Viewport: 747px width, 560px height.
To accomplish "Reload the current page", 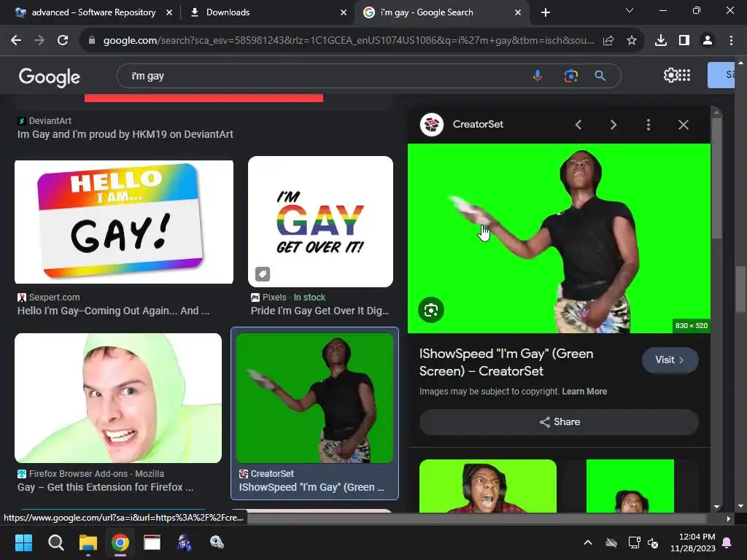I will [x=63, y=41].
